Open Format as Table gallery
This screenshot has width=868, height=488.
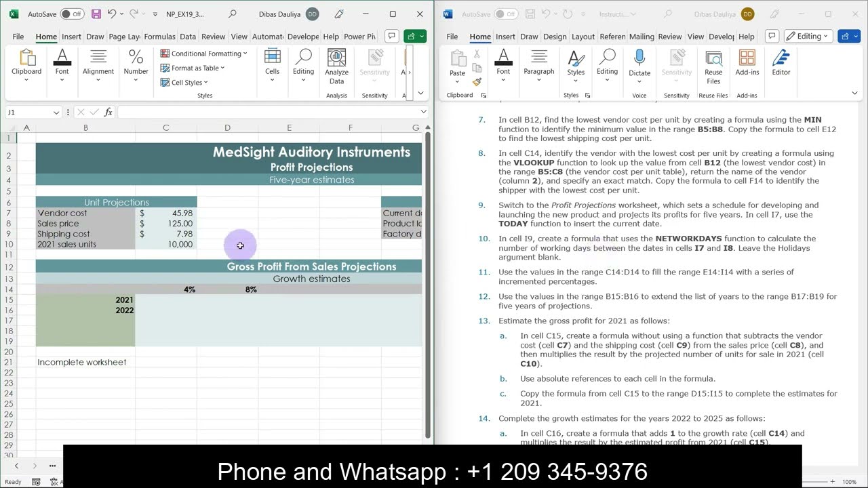pos(193,68)
